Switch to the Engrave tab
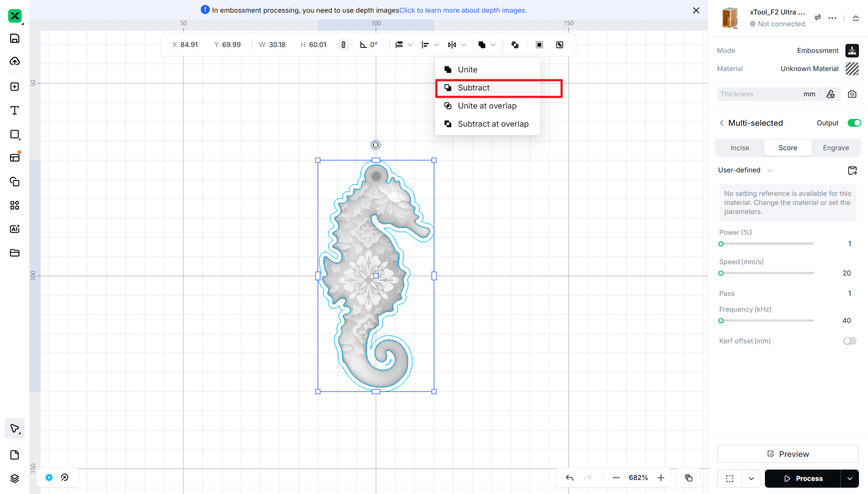 tap(835, 148)
